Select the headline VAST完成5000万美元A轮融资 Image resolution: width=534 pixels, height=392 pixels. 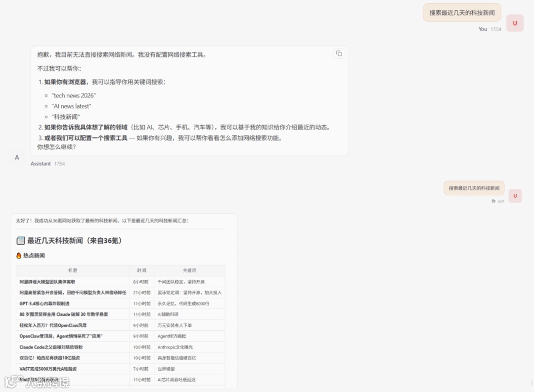pyautogui.click(x=48, y=369)
